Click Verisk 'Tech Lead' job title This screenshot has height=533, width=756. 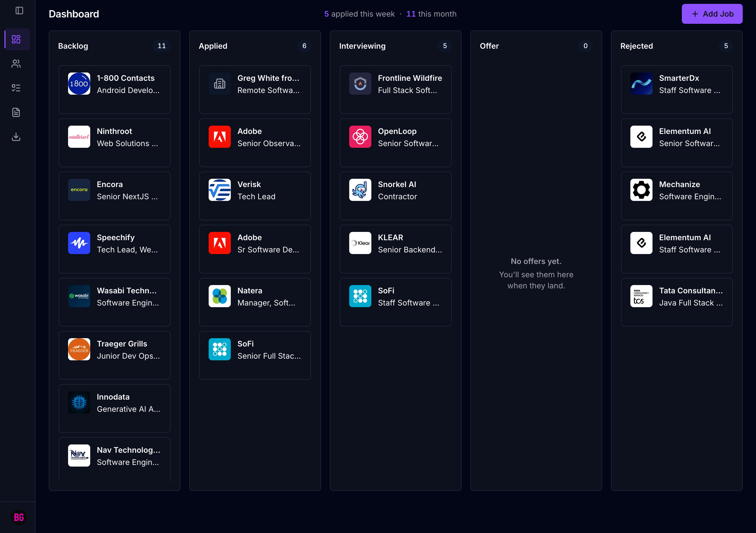[x=257, y=196]
